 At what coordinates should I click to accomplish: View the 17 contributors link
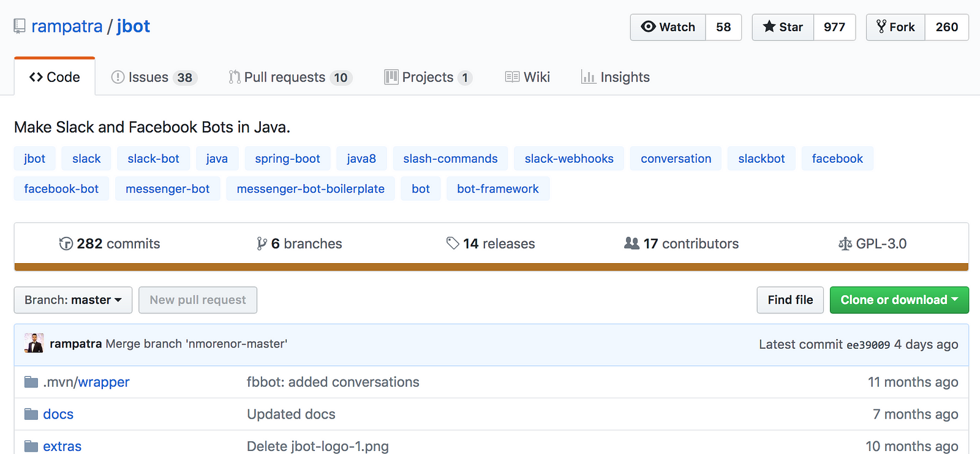pos(681,244)
